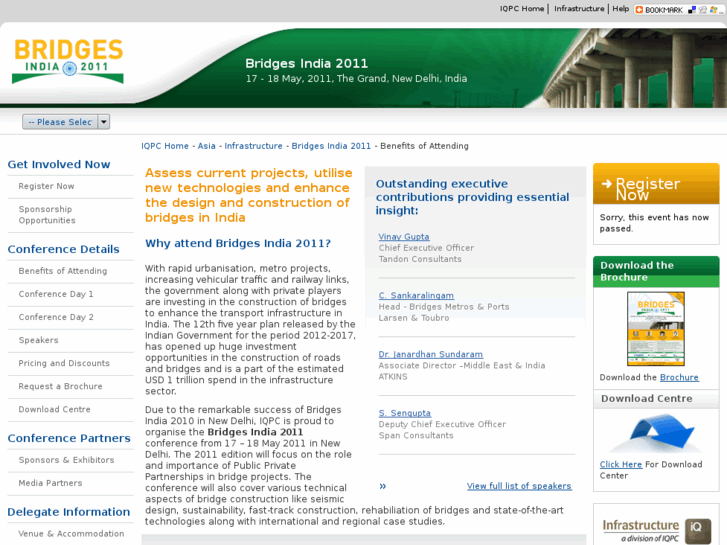Click the orange Register Now button
727x545 pixels.
point(656,184)
